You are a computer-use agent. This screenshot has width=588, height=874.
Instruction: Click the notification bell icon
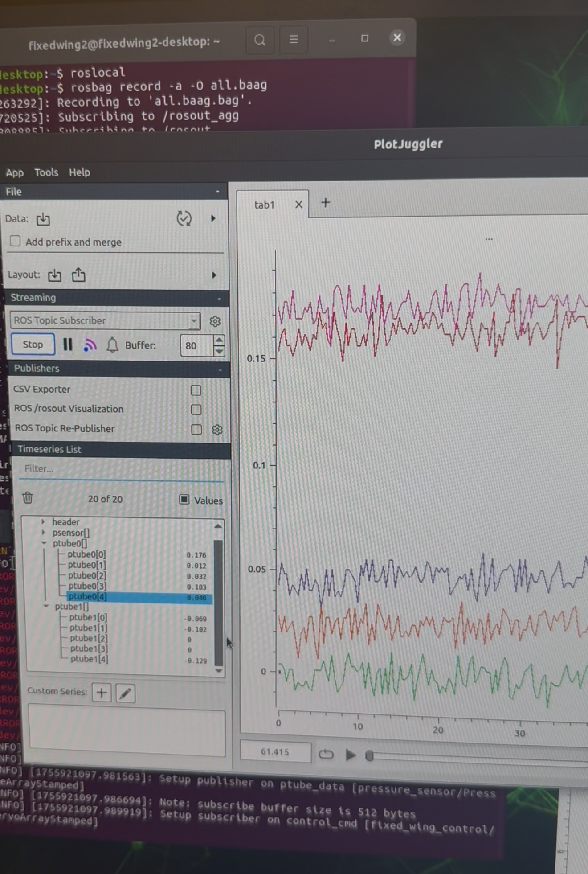point(113,345)
